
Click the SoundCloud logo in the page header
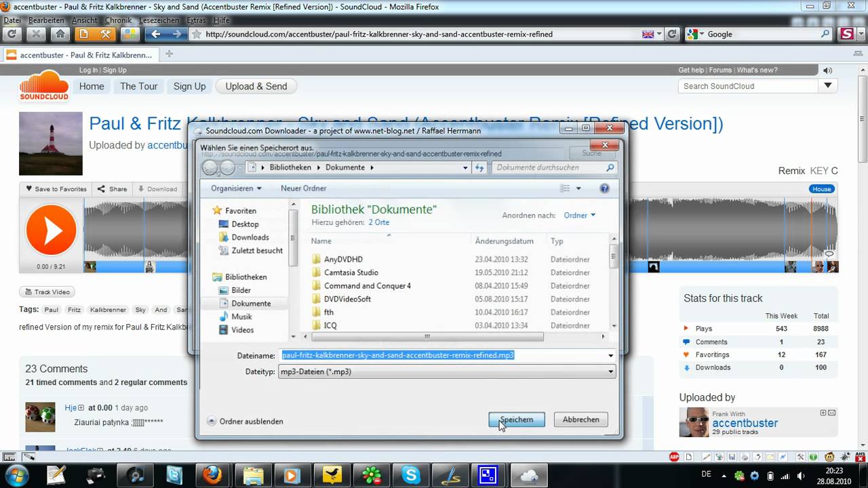[x=44, y=85]
